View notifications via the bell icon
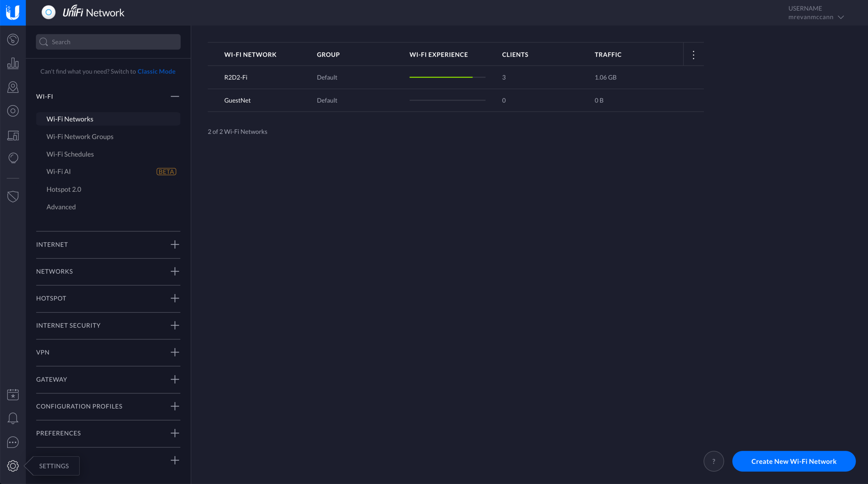Image resolution: width=868 pixels, height=484 pixels. pyautogui.click(x=13, y=418)
